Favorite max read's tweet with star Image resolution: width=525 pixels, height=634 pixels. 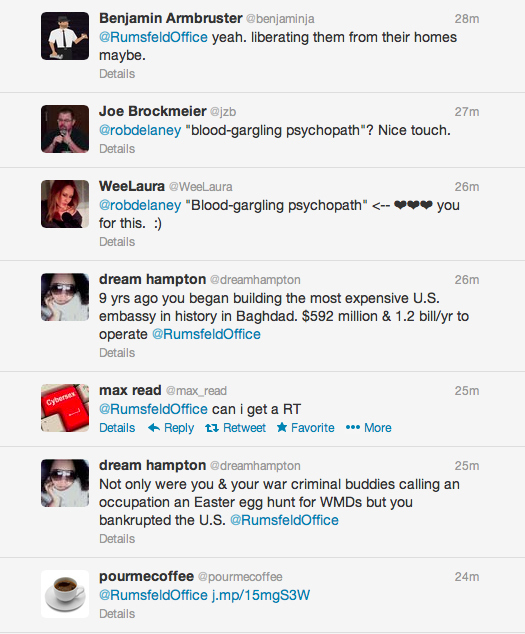point(305,428)
